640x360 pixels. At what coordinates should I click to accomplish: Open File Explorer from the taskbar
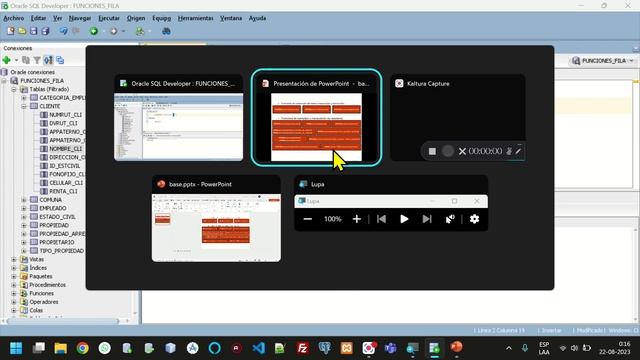60,348
